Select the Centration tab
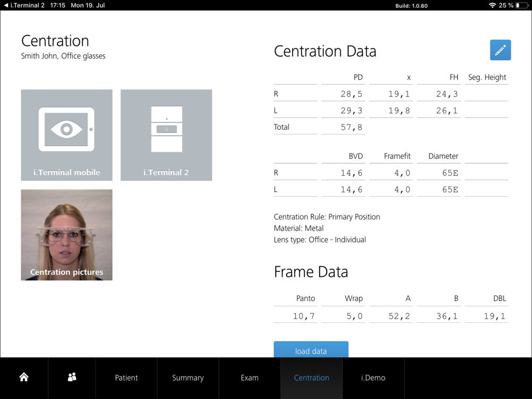Image resolution: width=532 pixels, height=399 pixels. click(x=311, y=378)
